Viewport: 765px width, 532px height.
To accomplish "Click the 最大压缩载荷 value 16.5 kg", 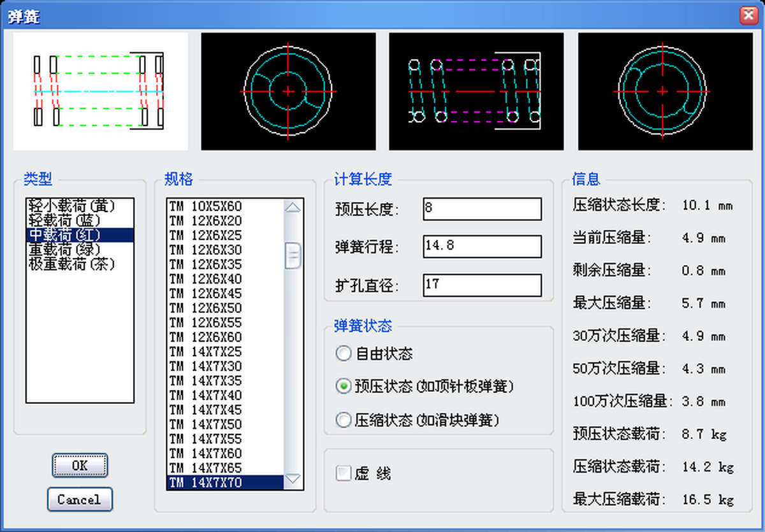I will pyautogui.click(x=708, y=500).
